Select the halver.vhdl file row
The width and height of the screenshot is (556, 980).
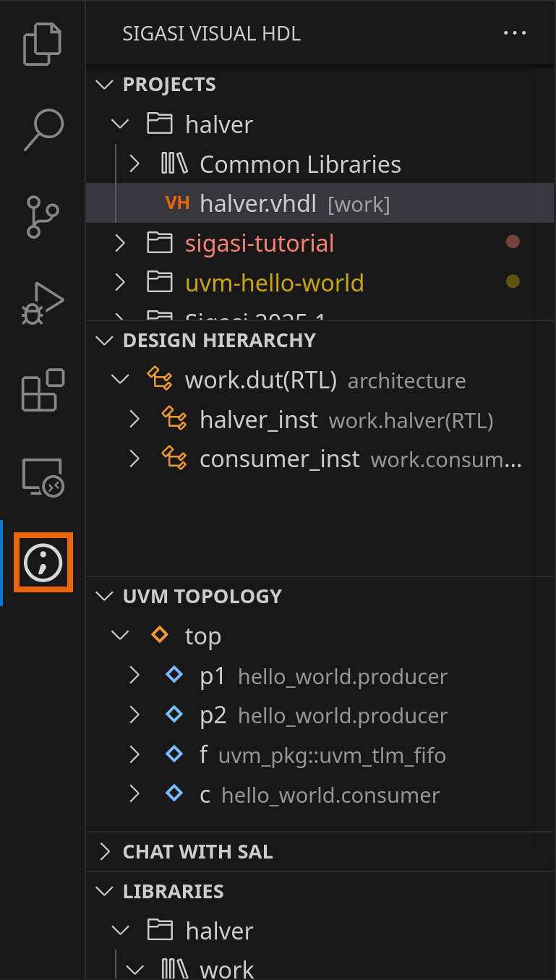point(320,203)
